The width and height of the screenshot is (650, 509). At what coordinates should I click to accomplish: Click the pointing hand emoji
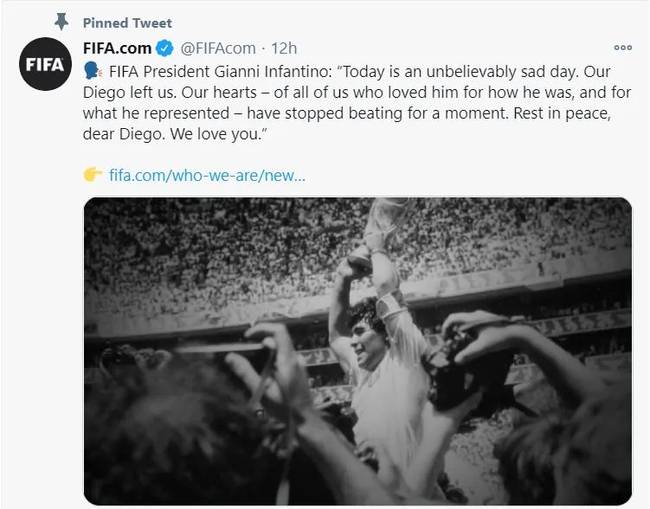92,175
